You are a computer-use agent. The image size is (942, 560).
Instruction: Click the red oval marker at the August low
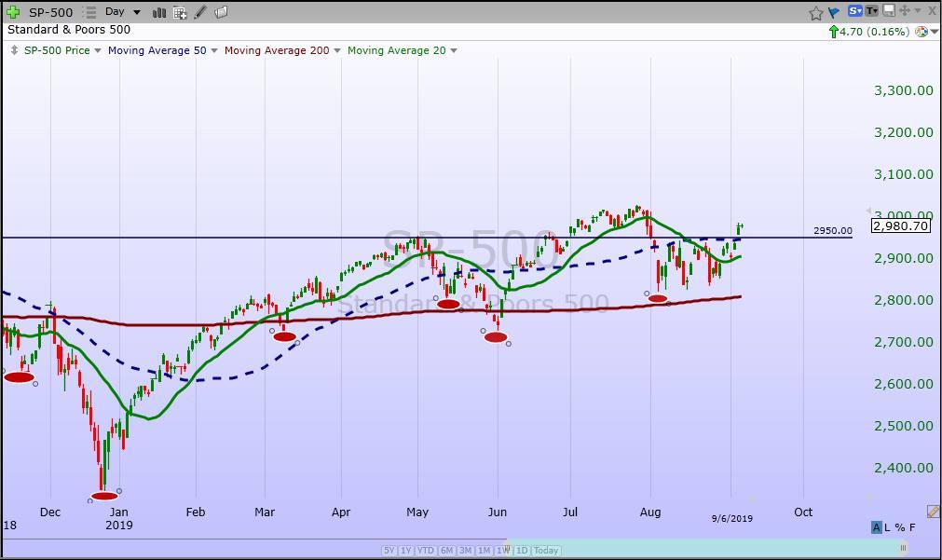coord(658,298)
